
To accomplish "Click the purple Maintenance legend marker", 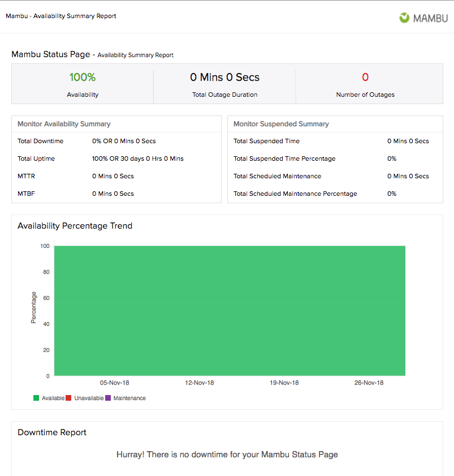I will 107,398.
